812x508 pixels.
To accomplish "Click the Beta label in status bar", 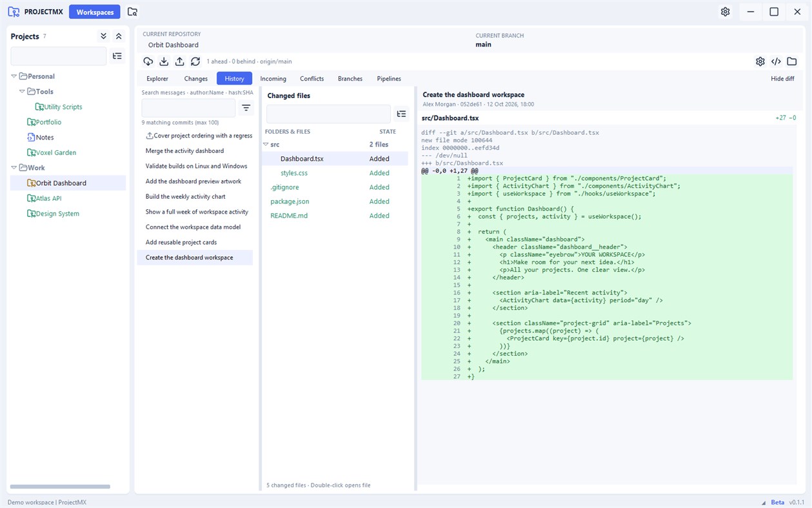I will pos(777,502).
